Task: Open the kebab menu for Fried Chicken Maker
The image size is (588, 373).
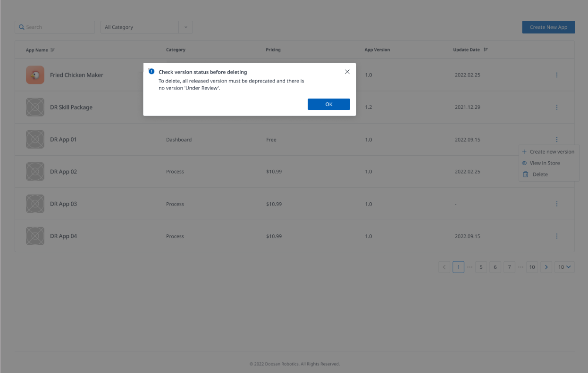Action: (557, 75)
